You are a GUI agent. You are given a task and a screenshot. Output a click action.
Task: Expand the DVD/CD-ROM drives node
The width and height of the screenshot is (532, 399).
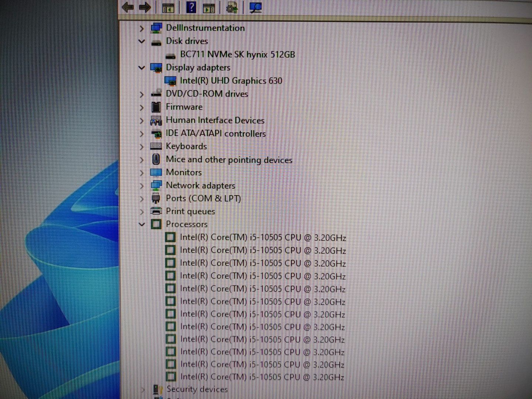pos(141,95)
